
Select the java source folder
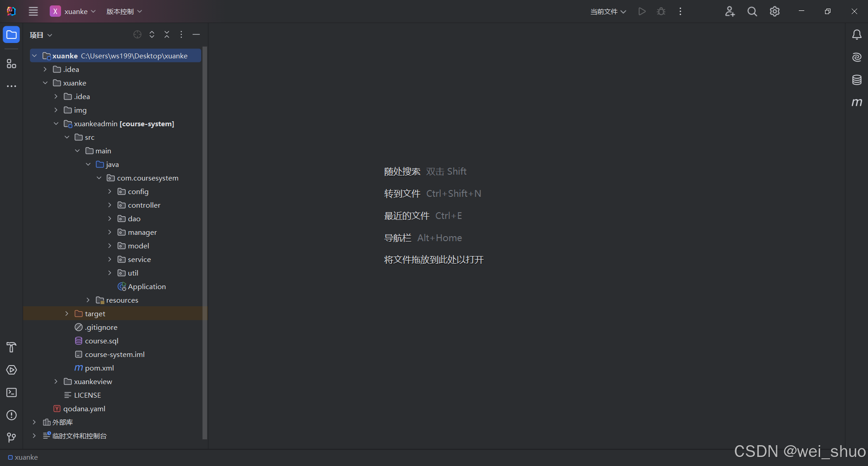(x=107, y=164)
